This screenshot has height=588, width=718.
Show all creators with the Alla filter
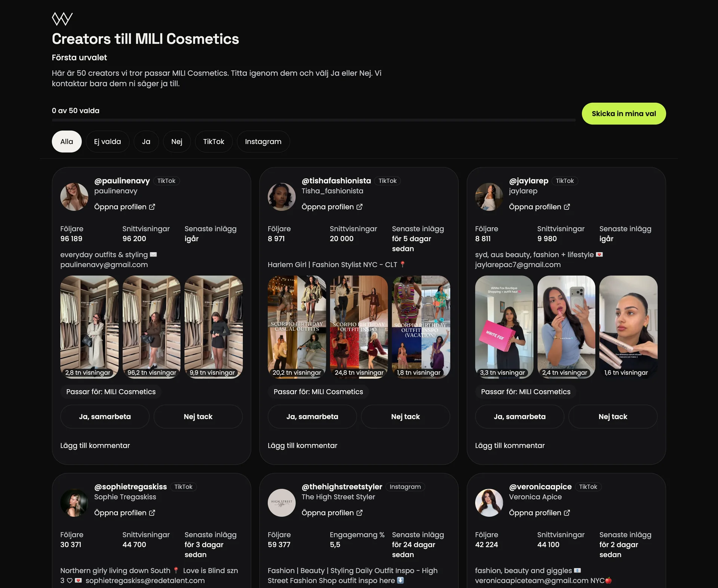(x=67, y=141)
